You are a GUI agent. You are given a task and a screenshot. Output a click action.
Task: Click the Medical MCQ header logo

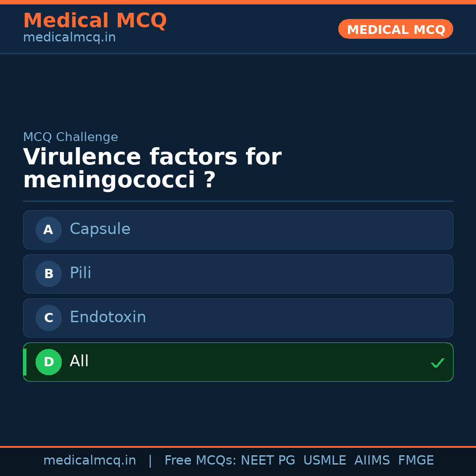95,20
